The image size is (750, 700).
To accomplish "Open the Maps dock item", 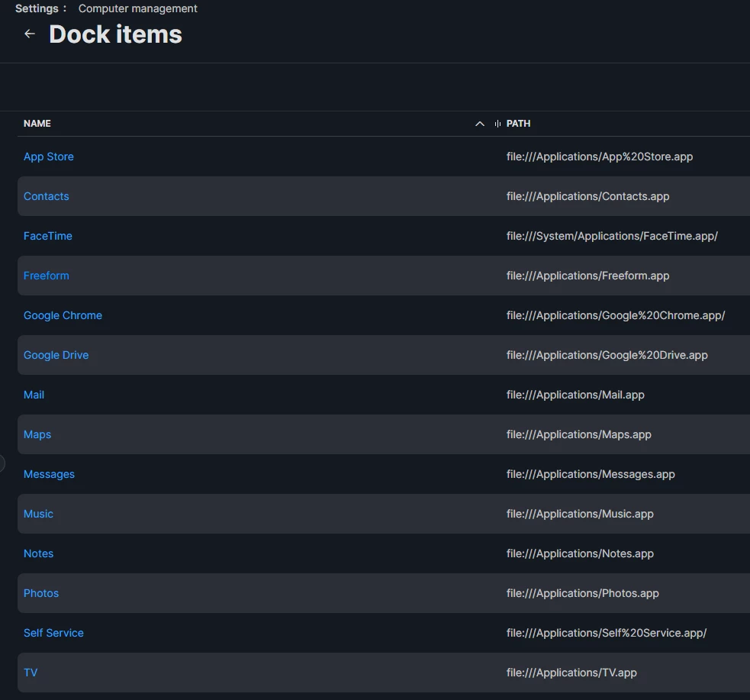I will click(x=37, y=434).
